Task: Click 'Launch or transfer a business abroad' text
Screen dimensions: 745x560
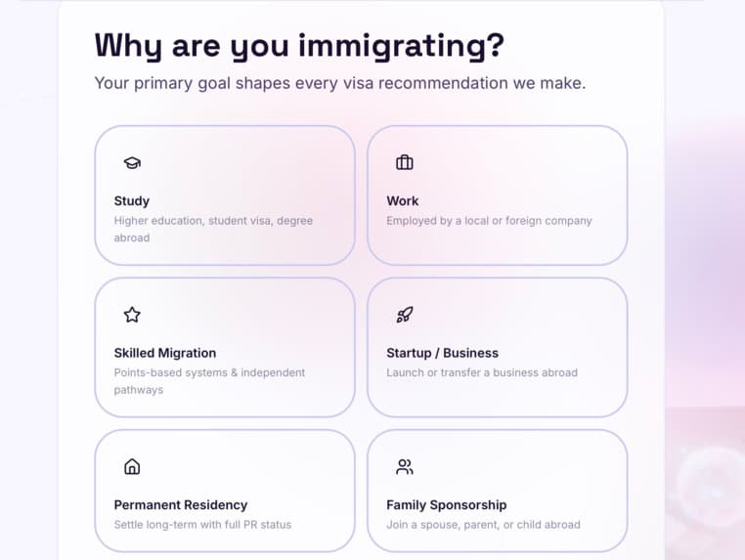Action: 482,373
